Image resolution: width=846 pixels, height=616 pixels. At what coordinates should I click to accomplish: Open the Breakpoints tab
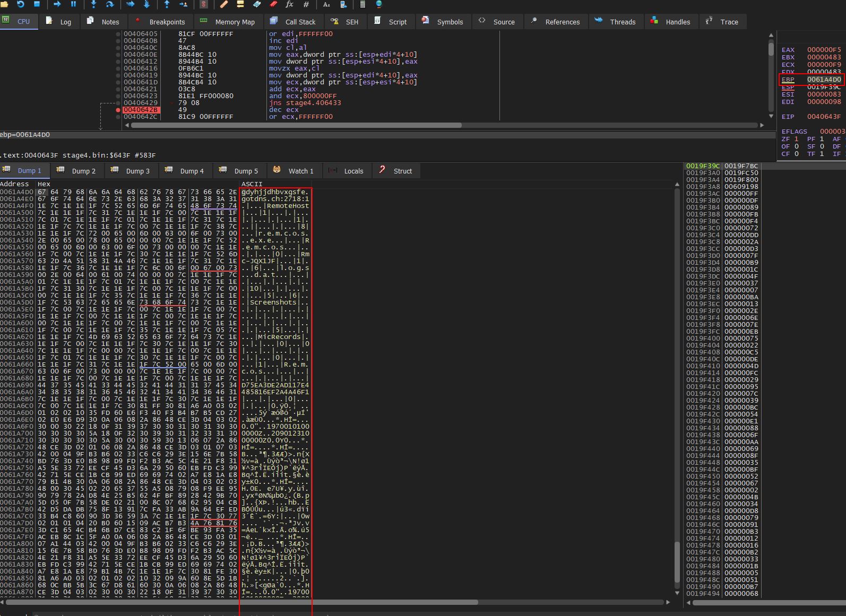tap(161, 22)
